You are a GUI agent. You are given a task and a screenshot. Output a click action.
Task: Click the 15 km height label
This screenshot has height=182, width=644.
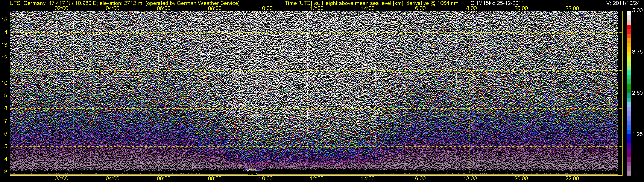pyautogui.click(x=5, y=19)
